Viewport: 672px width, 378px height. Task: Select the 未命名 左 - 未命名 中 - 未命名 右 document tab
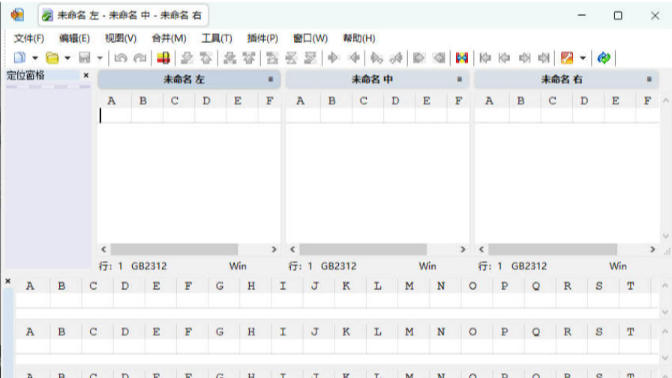(123, 15)
